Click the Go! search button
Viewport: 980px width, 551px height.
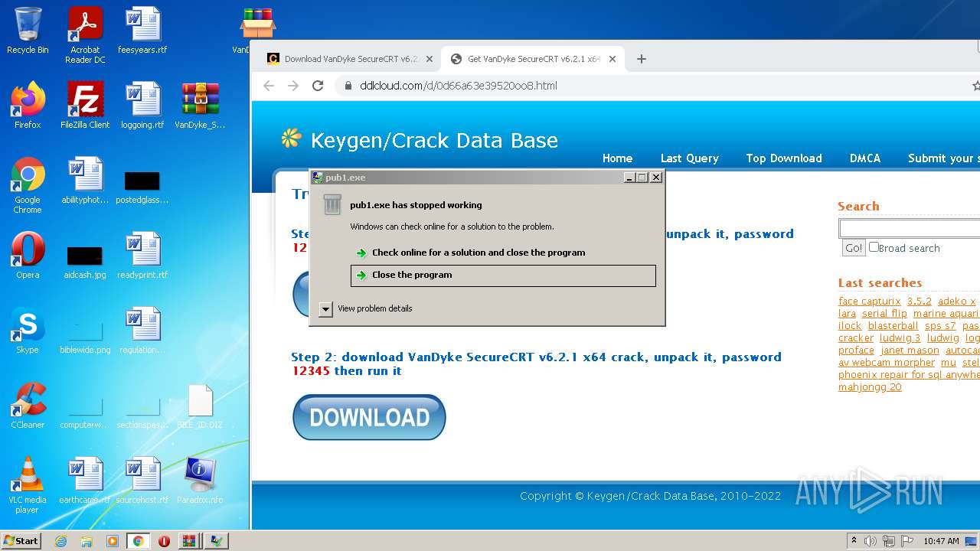coord(853,248)
